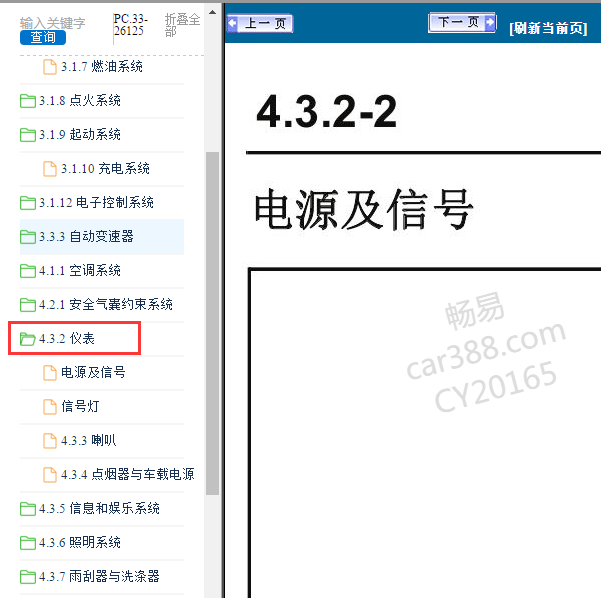Click the document icon beside 3.1.7 燃油系统

tap(49, 67)
